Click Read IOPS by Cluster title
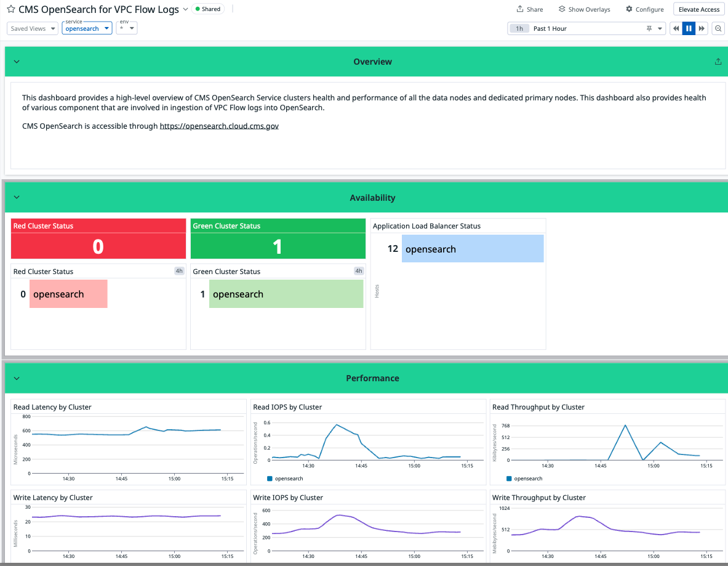The image size is (728, 566). (x=287, y=407)
